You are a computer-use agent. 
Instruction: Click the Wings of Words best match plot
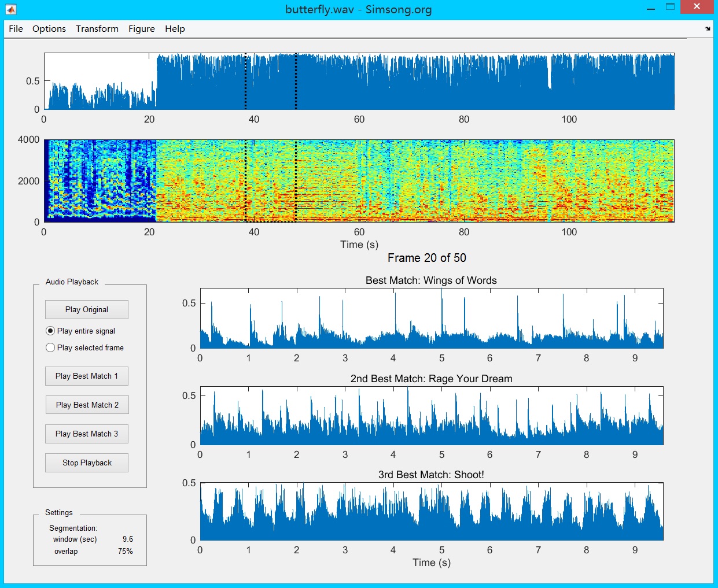click(432, 318)
